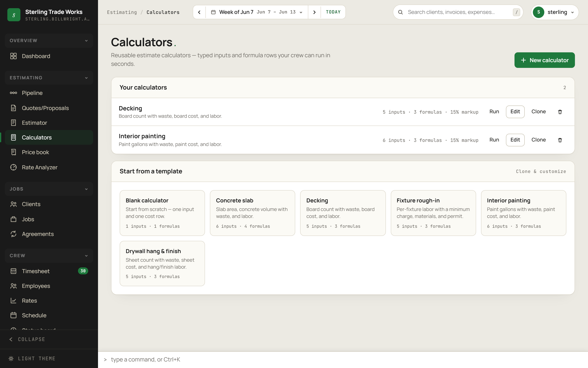This screenshot has width=588, height=368.
Task: Click the Quotes/Proposals document icon
Action: [x=13, y=108]
